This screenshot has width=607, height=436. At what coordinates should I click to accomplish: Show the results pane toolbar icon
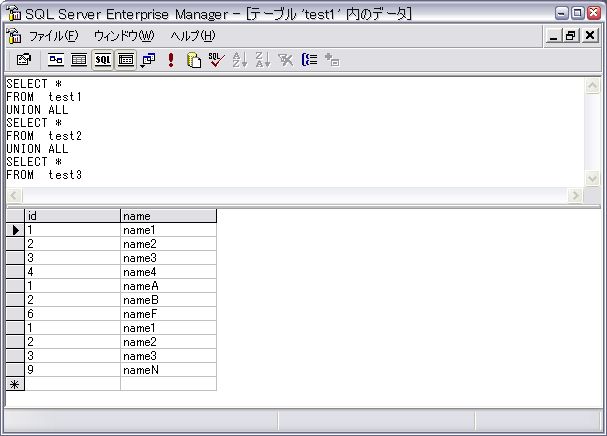(126, 60)
